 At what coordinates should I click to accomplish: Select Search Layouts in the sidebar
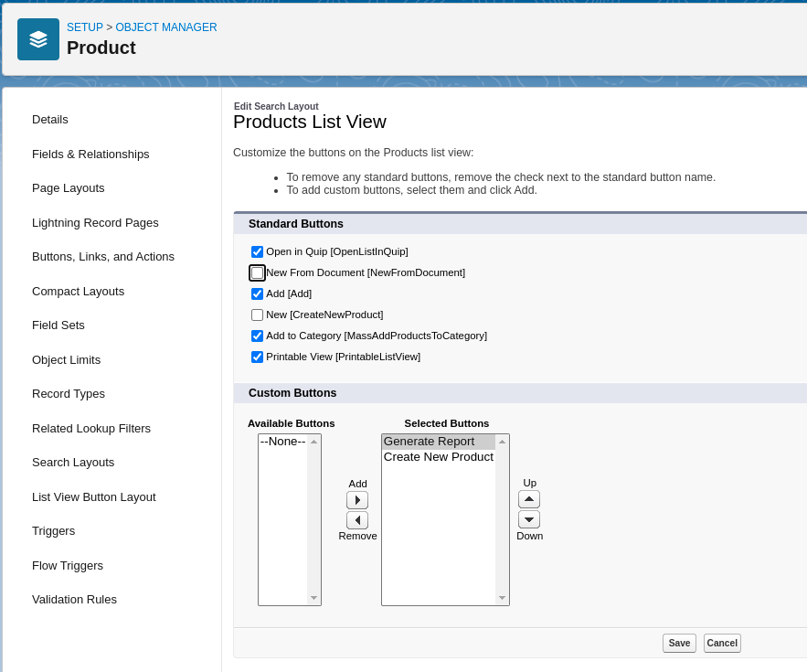[x=73, y=462]
